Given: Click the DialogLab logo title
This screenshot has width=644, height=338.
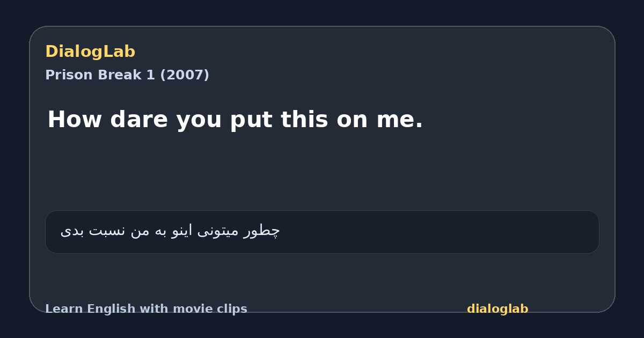Looking at the screenshot, I should click(x=90, y=52).
